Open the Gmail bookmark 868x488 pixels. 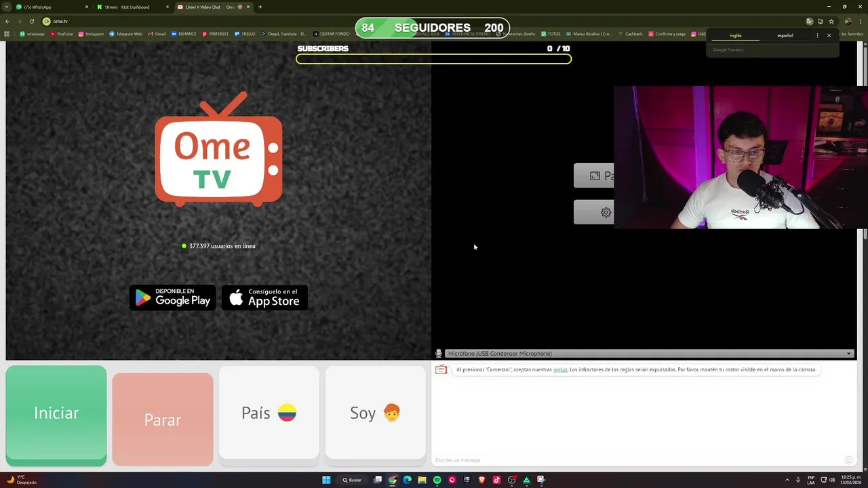[157, 34]
